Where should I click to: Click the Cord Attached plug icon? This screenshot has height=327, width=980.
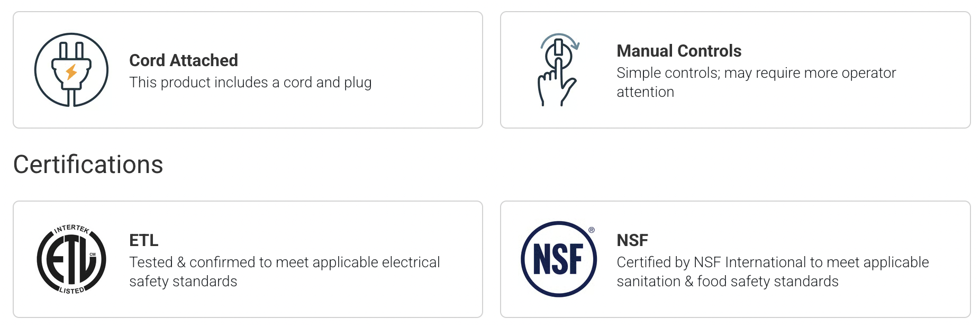click(71, 70)
